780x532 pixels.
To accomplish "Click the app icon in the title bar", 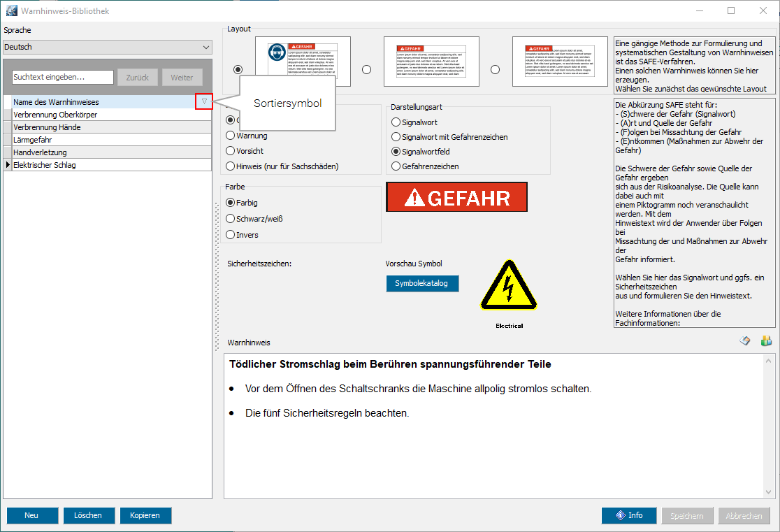I will (x=11, y=11).
